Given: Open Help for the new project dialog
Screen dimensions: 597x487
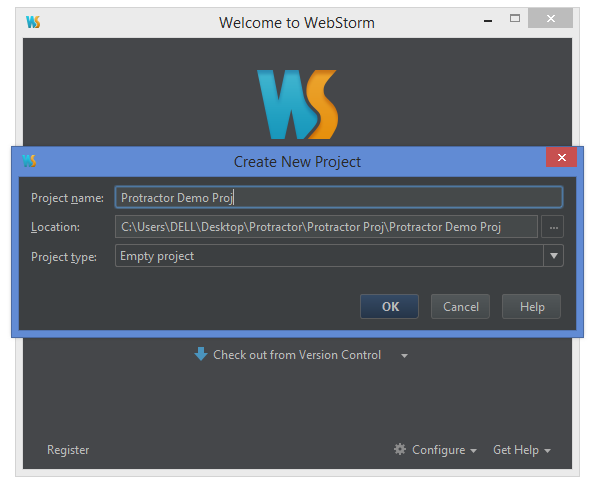Looking at the screenshot, I should coord(532,307).
